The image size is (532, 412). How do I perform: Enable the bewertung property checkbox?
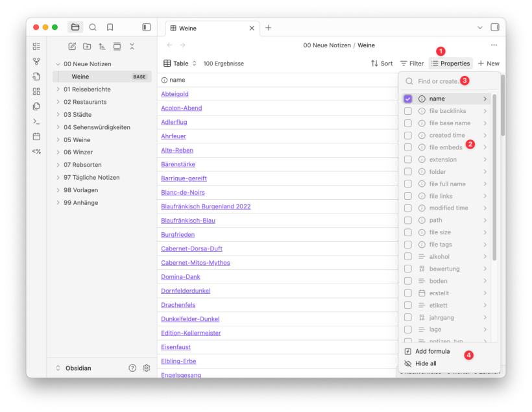point(408,269)
